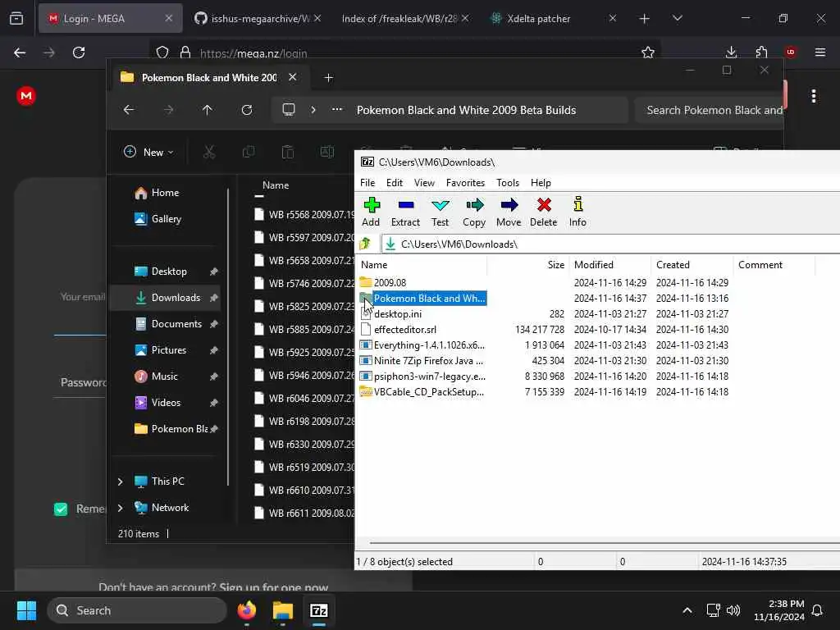Viewport: 840px width, 630px height.
Task: Click Explorer's back arrow
Action: coord(129,110)
